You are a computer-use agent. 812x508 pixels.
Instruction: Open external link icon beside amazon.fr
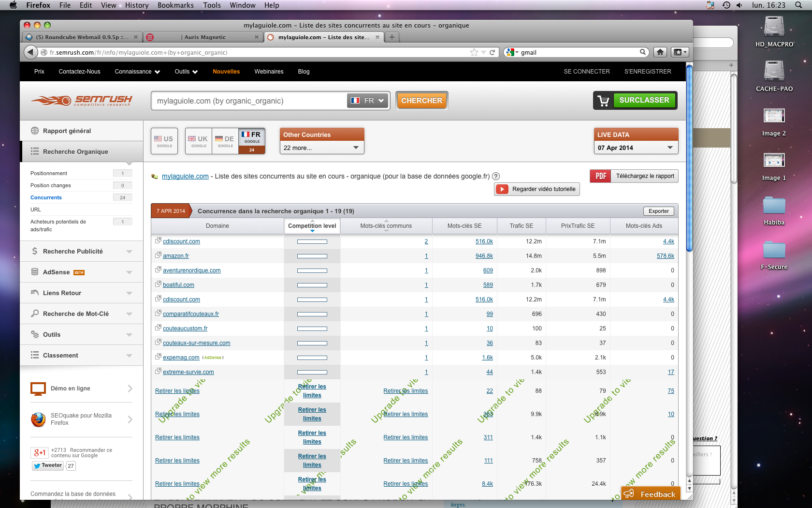[x=158, y=255]
